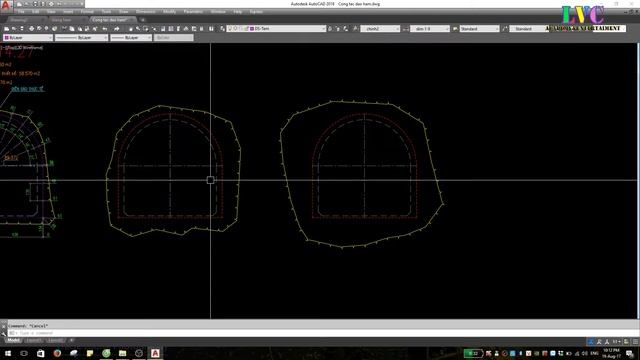Image resolution: width=640 pixels, height=360 pixels.
Task: Select the Match Properties tool
Action: (x=87, y=29)
